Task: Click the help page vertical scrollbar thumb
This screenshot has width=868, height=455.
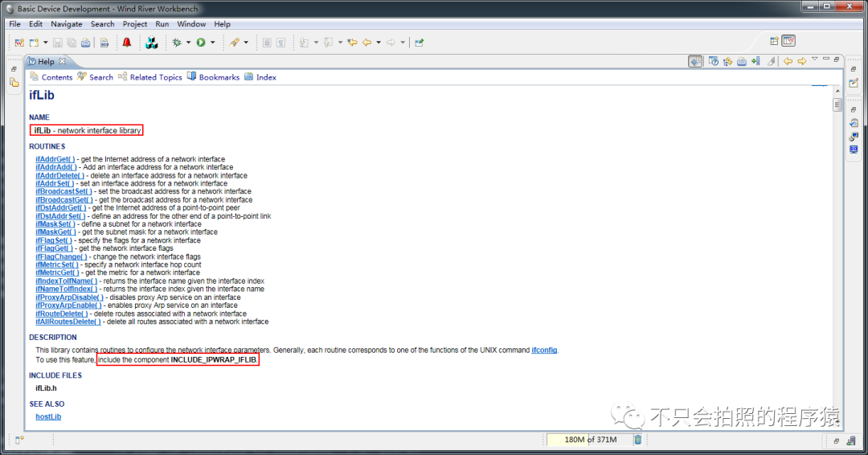Action: coord(837,105)
